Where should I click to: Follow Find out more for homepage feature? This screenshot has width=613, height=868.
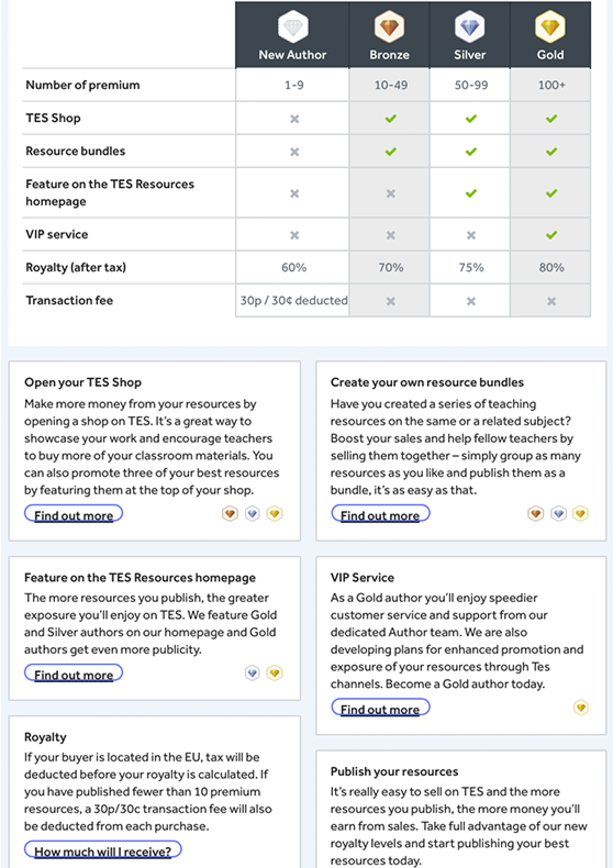tap(74, 675)
